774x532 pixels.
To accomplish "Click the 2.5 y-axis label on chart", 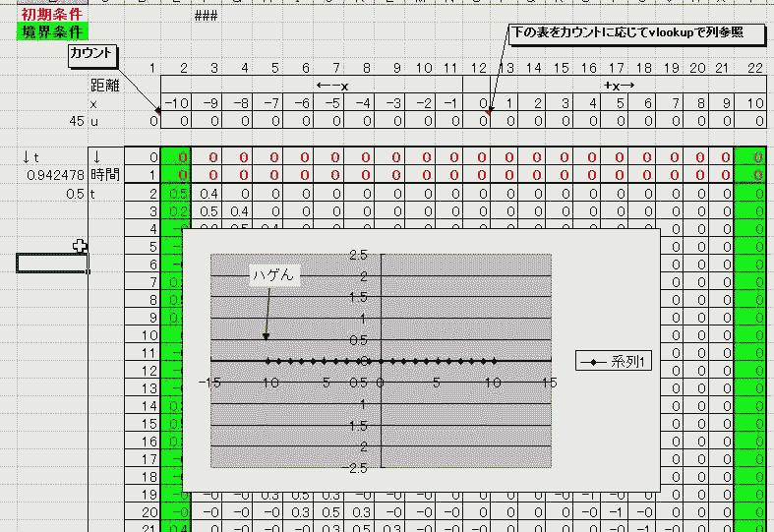I will tap(358, 255).
